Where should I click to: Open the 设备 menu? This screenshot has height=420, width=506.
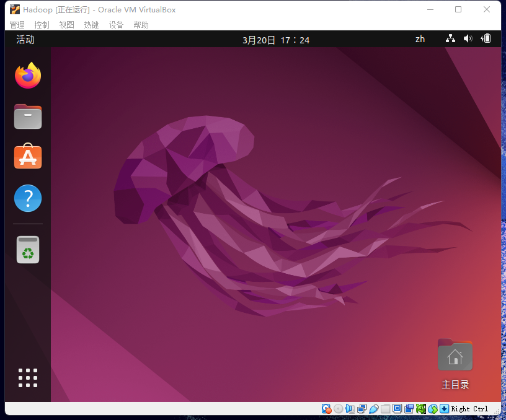[116, 25]
